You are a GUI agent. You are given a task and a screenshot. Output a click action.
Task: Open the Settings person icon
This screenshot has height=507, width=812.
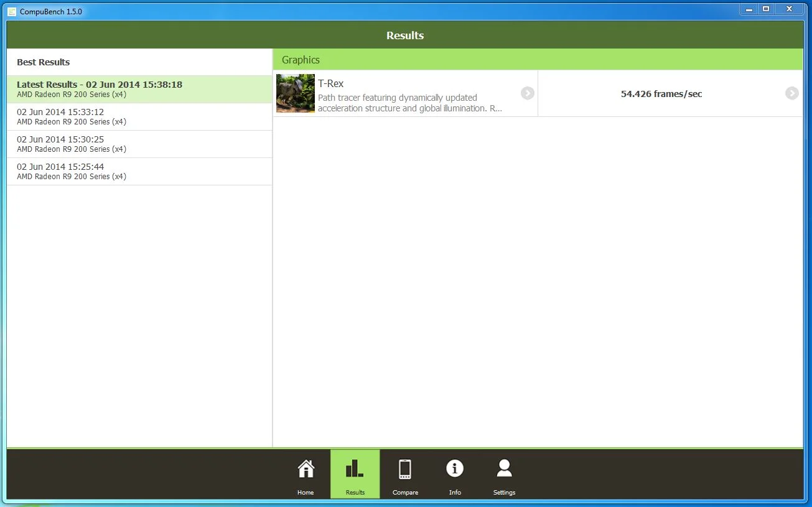tap(504, 468)
